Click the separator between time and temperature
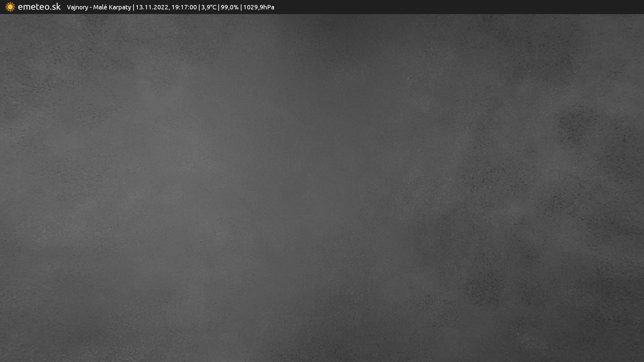The image size is (644, 362). click(x=199, y=7)
